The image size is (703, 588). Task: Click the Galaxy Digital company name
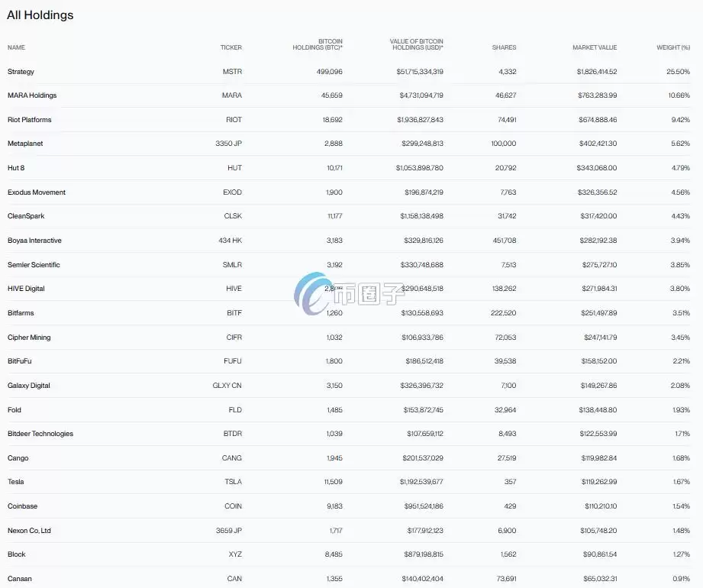pos(29,386)
